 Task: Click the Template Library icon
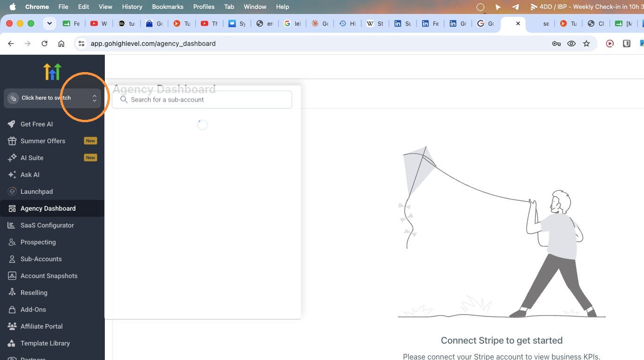pyautogui.click(x=12, y=343)
